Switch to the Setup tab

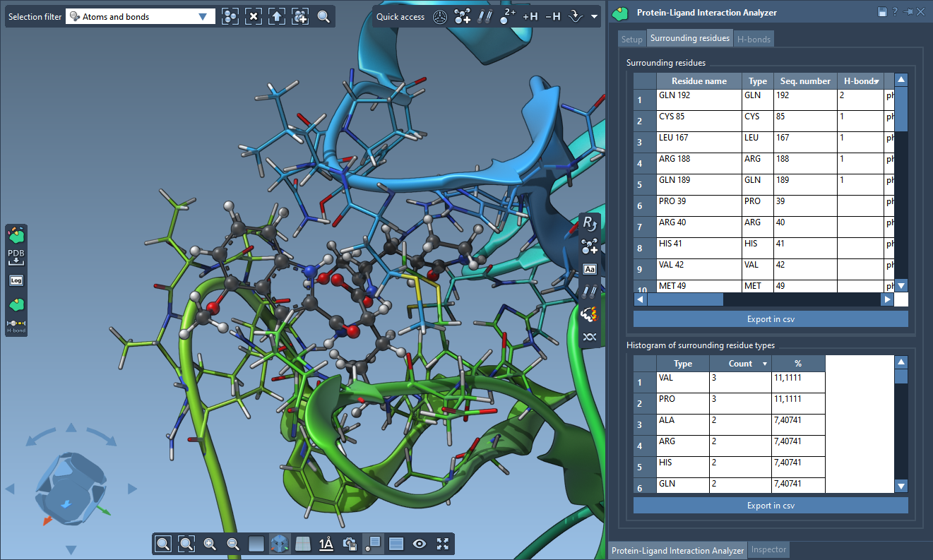pyautogui.click(x=631, y=39)
